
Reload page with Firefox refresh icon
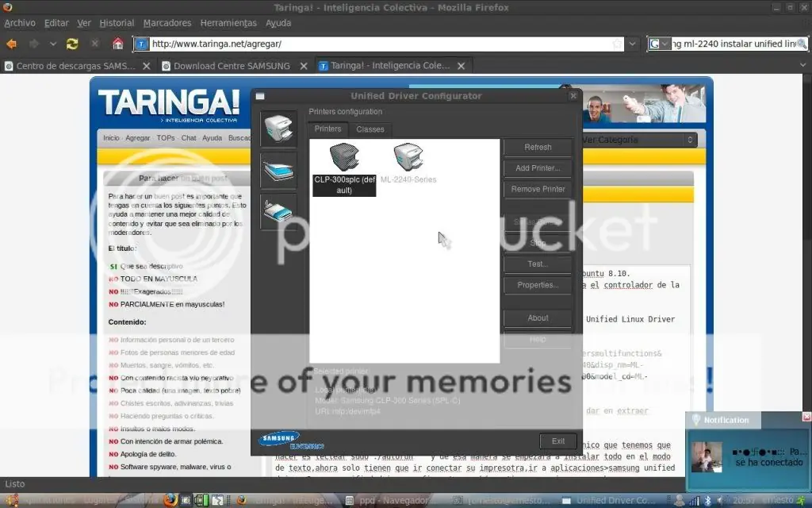(x=72, y=44)
